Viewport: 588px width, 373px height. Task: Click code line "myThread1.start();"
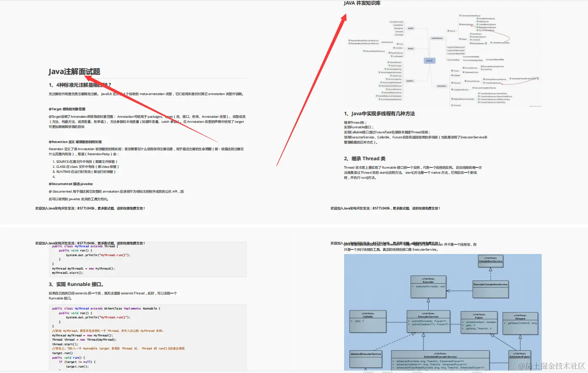pos(68,273)
